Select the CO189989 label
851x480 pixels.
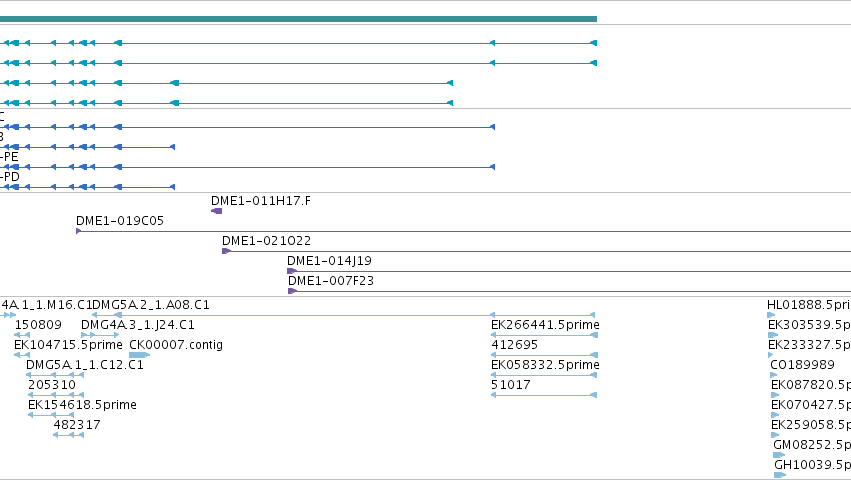(802, 365)
